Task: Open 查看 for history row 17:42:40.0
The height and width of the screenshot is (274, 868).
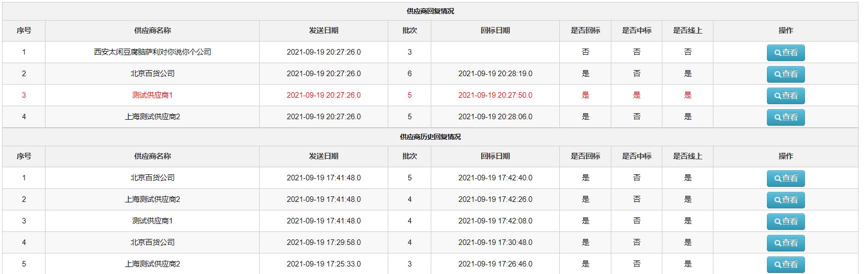Action: [785, 178]
